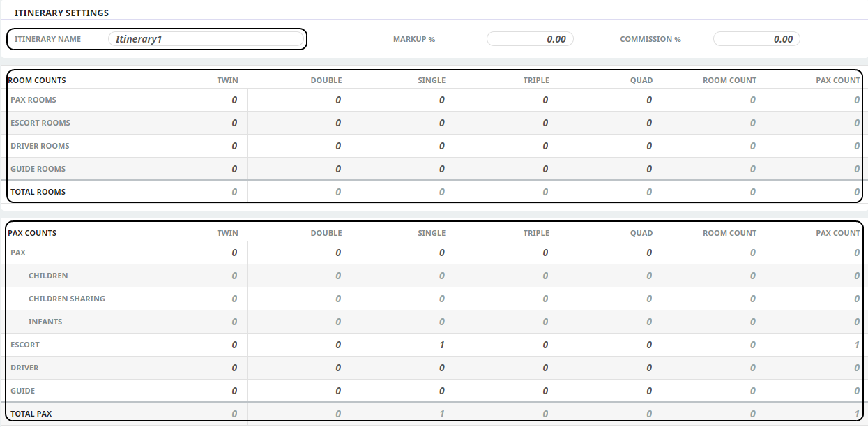Click the Commission % input field
This screenshot has width=868, height=427.
click(756, 39)
